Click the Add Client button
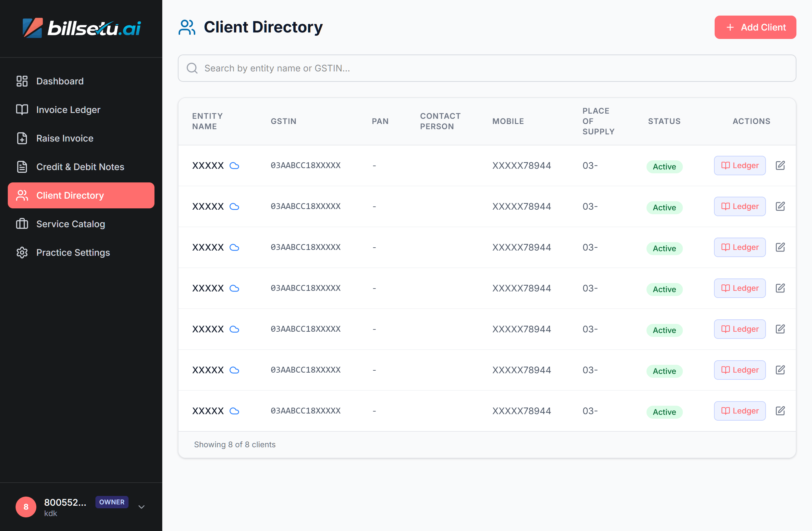The height and width of the screenshot is (531, 812). [755, 27]
